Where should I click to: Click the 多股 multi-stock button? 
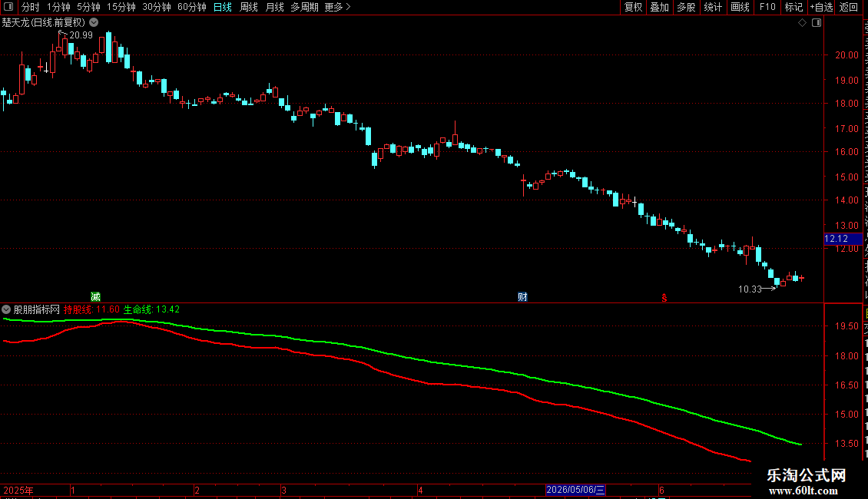coord(686,7)
